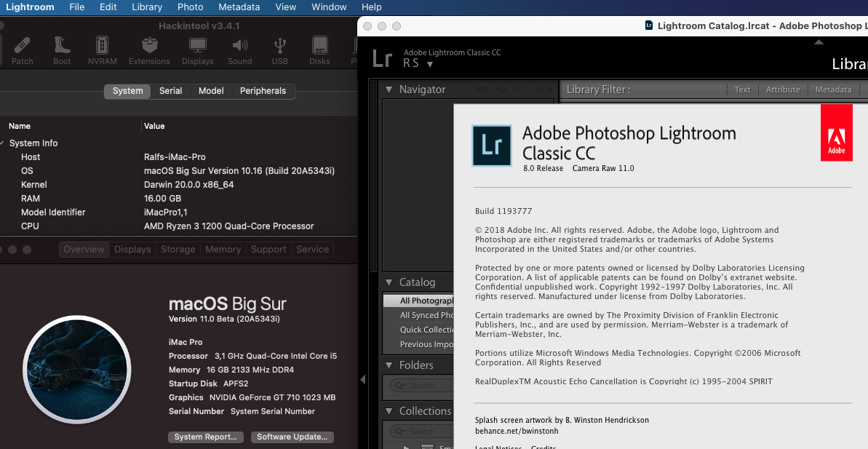Select the USB icon in Hackintool toolbar
The width and height of the screenshot is (868, 449).
[279, 50]
